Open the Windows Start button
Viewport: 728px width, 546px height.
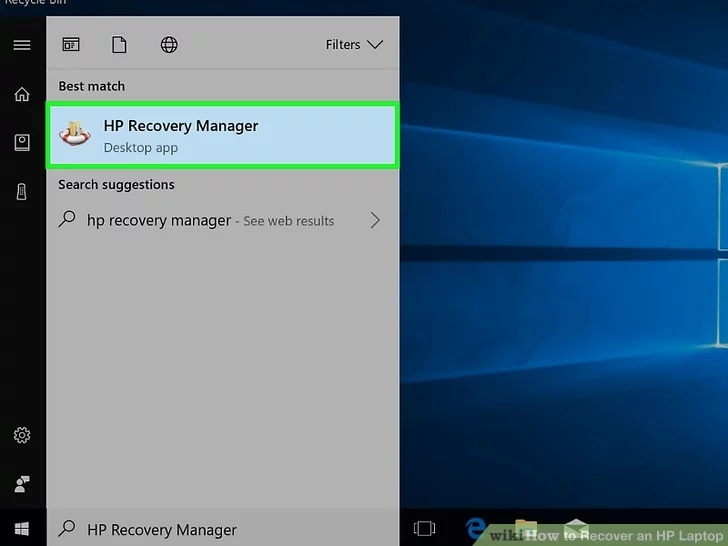pos(21,528)
